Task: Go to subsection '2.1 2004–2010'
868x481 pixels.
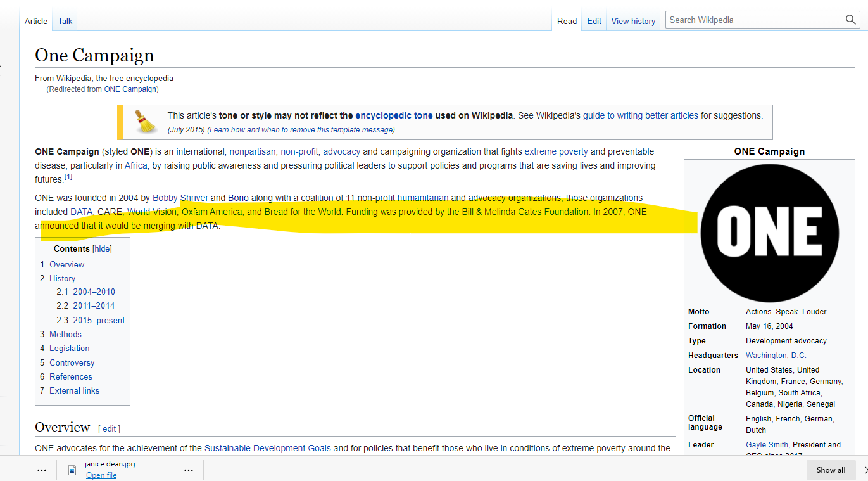Action: (x=85, y=292)
